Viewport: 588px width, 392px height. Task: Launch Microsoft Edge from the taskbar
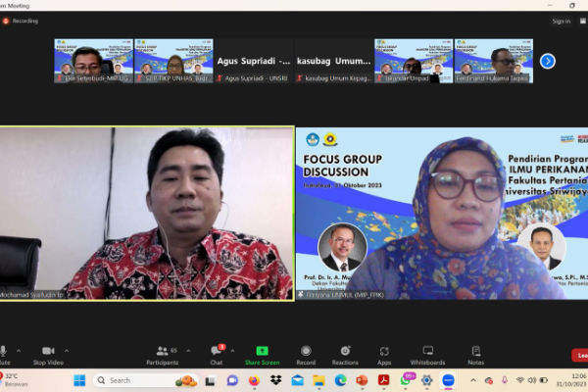[x=340, y=381]
